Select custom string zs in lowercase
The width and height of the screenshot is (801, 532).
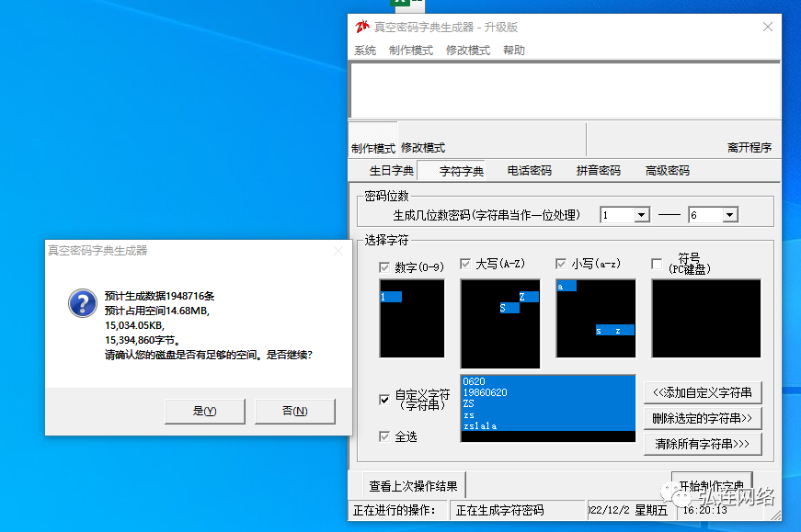[x=548, y=415]
